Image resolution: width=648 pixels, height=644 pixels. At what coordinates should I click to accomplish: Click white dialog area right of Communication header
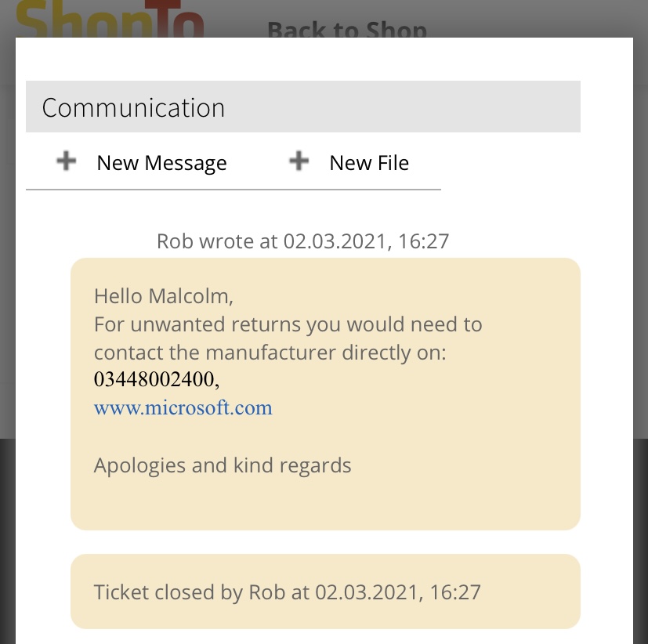(x=606, y=107)
